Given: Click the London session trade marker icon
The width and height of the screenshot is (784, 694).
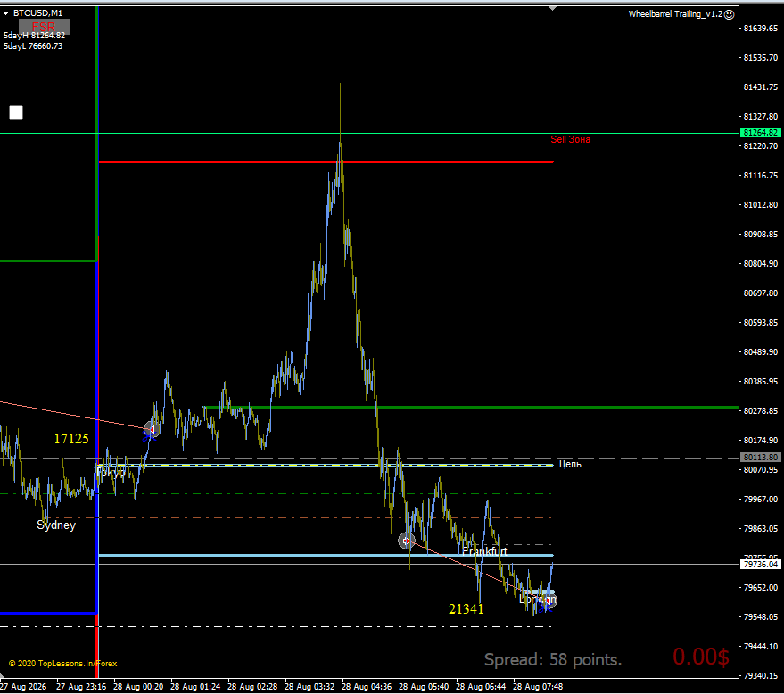Looking at the screenshot, I should tap(549, 600).
